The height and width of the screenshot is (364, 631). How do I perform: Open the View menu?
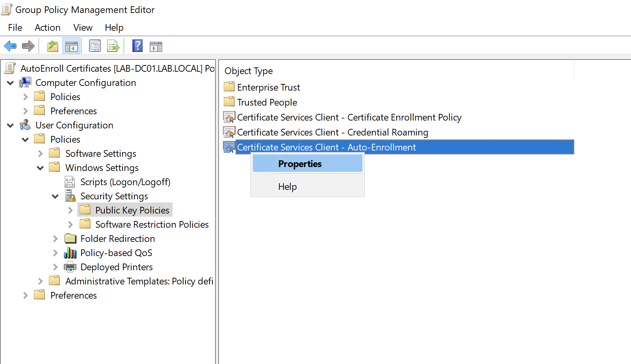tap(83, 28)
